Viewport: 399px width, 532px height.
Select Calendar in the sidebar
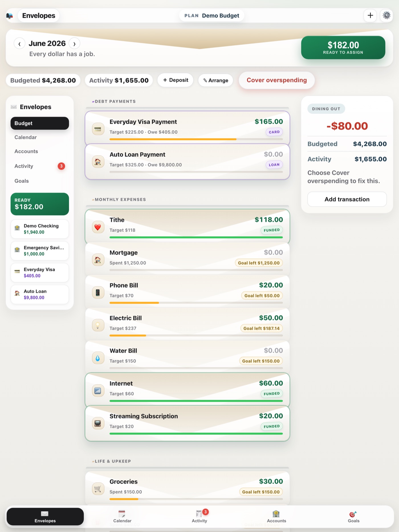[40, 137]
